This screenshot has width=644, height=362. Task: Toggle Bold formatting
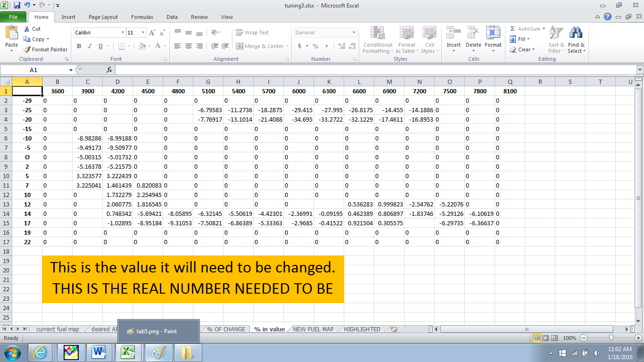79,46
